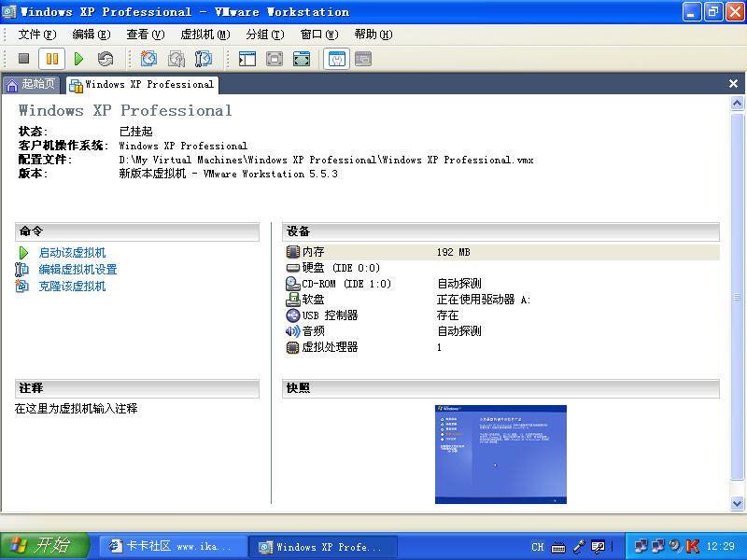Click the processor icon next to 虚拟处理器

point(292,347)
